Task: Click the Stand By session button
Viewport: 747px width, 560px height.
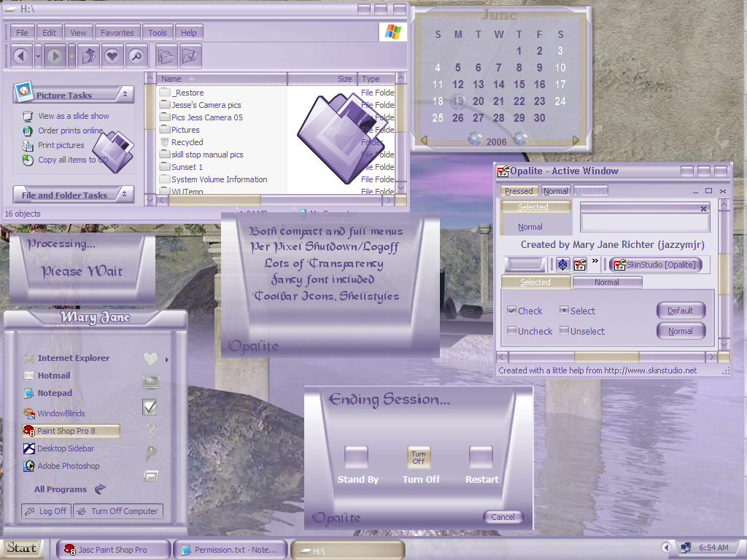Action: pos(356,458)
